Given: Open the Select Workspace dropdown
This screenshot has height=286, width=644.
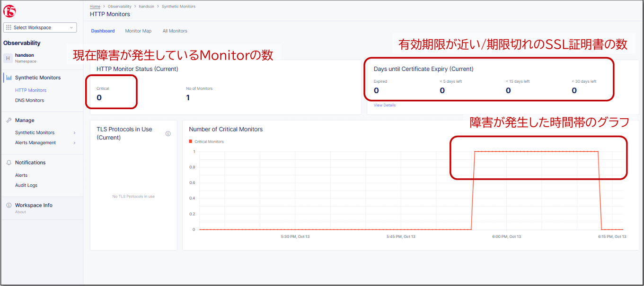Looking at the screenshot, I should click(40, 27).
